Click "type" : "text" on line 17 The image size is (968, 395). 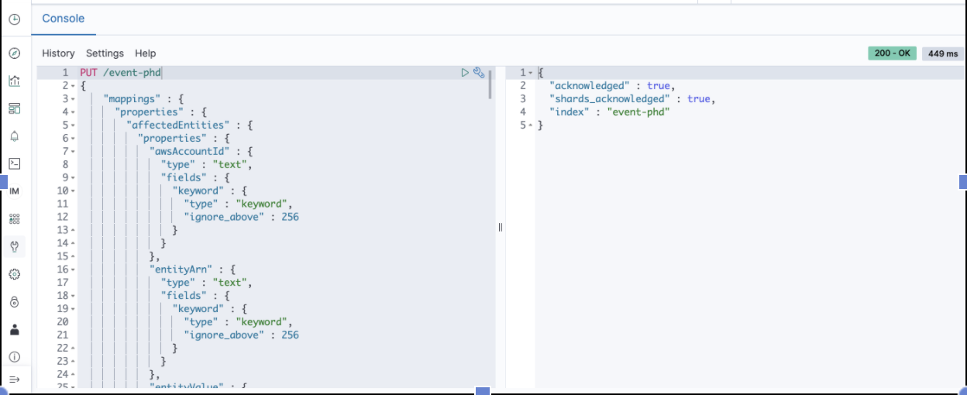coord(207,283)
